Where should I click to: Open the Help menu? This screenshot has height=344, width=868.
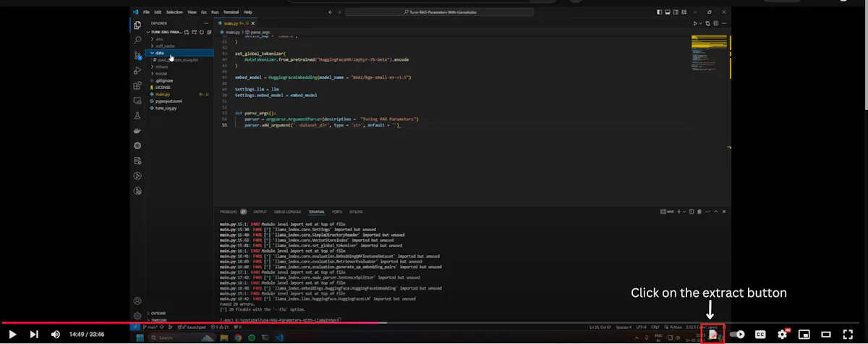coord(248,12)
